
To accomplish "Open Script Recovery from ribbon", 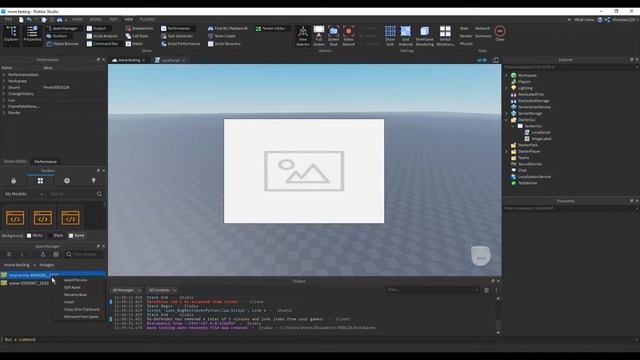I will (x=224, y=44).
